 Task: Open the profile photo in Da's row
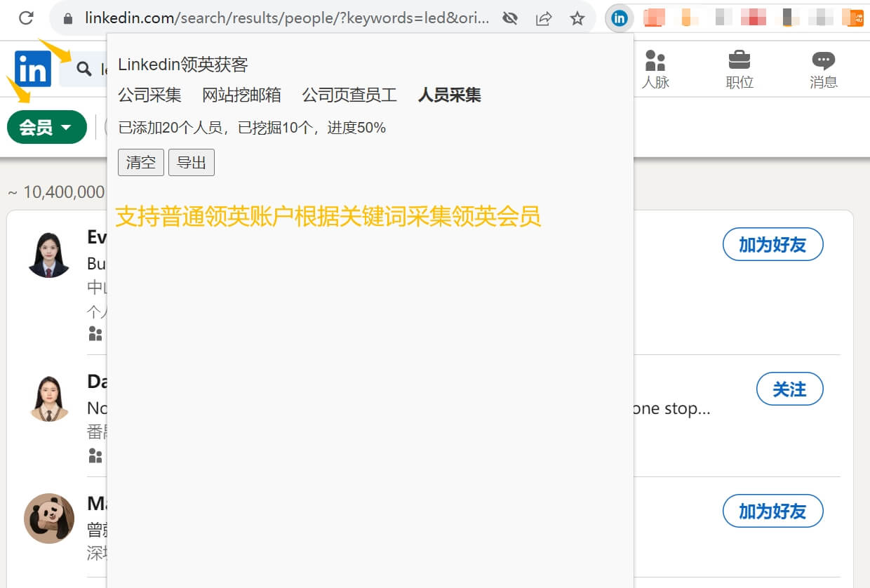[49, 399]
